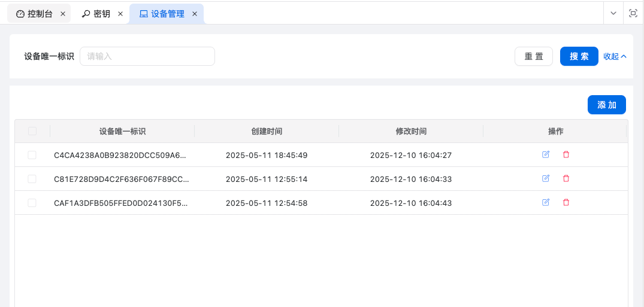Viewport: 644px width, 307px height.
Task: Select checkbox for row CAF1A3DFB505FFED0D024130F5
Action: tap(32, 203)
